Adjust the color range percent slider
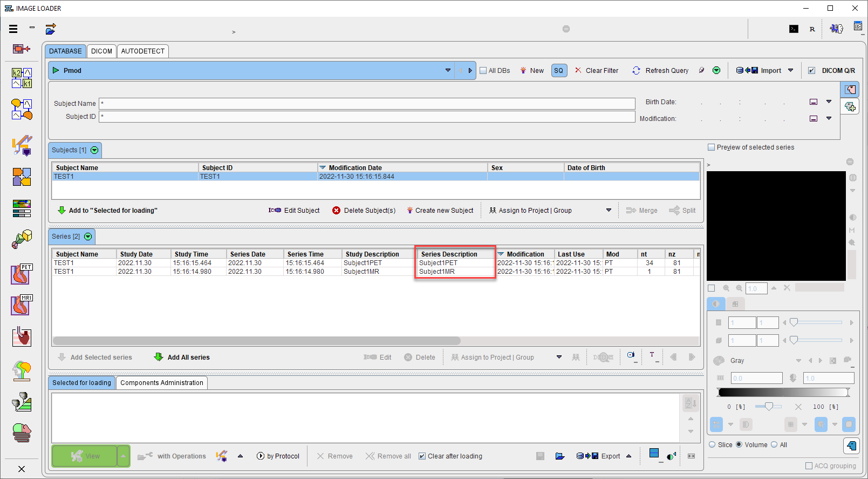Image resolution: width=868 pixels, height=479 pixels. (769, 407)
